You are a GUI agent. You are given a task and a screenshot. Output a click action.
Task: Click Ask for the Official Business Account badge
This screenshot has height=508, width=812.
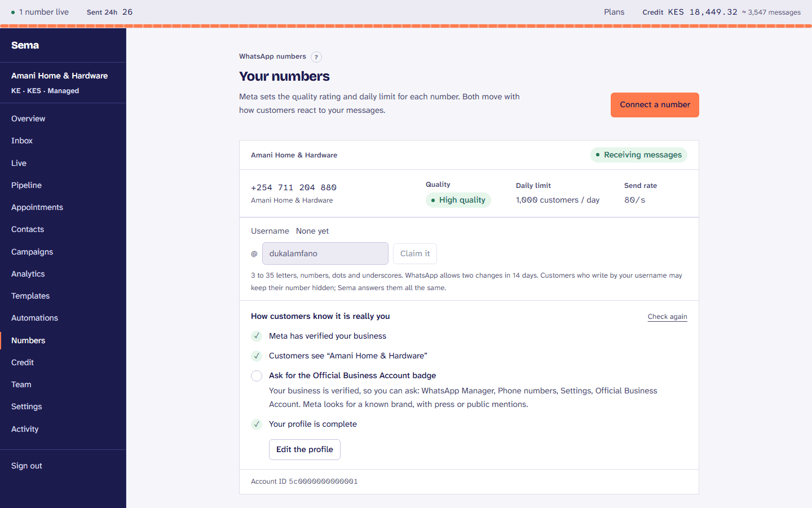(352, 375)
